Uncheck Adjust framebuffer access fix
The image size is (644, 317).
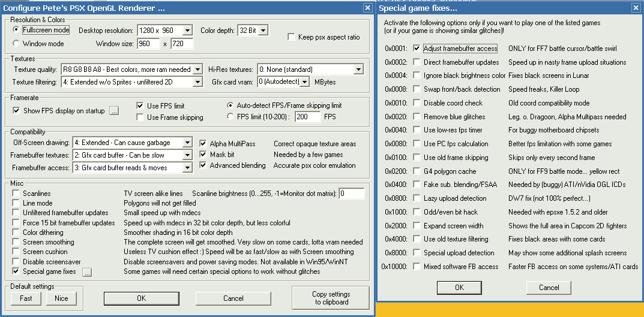coord(417,49)
